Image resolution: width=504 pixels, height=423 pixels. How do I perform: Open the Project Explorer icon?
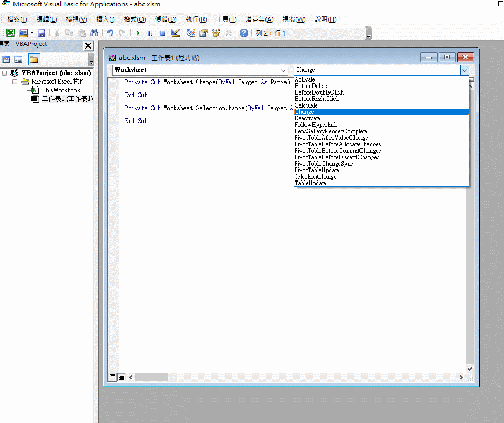(191, 33)
